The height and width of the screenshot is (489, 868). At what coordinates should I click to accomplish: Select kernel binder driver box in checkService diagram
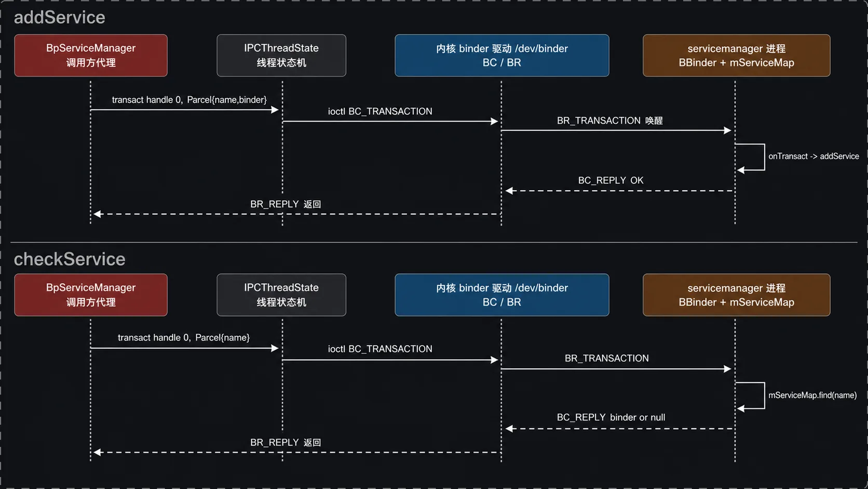click(502, 295)
